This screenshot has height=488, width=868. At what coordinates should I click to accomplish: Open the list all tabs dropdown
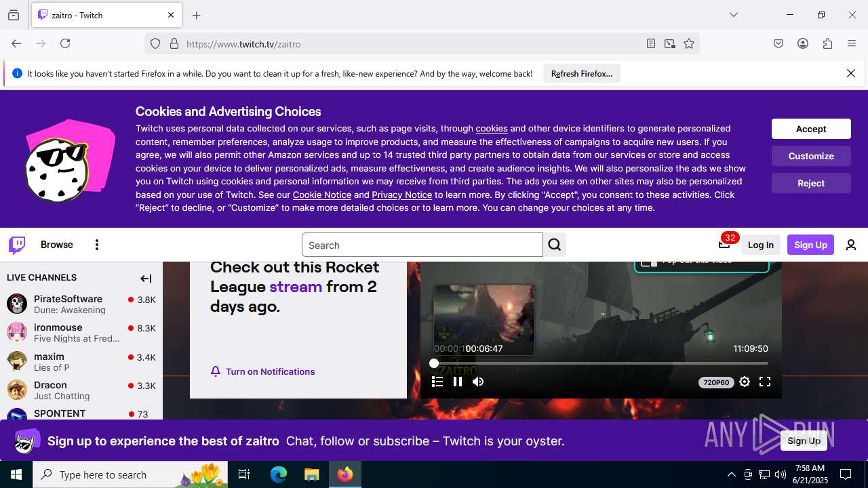coord(733,15)
